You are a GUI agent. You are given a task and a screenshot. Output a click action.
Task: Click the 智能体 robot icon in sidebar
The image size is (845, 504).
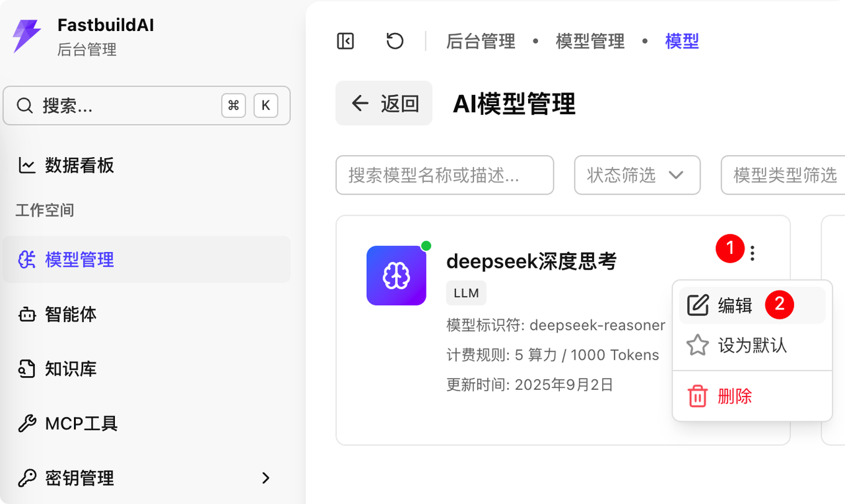pyautogui.click(x=26, y=315)
